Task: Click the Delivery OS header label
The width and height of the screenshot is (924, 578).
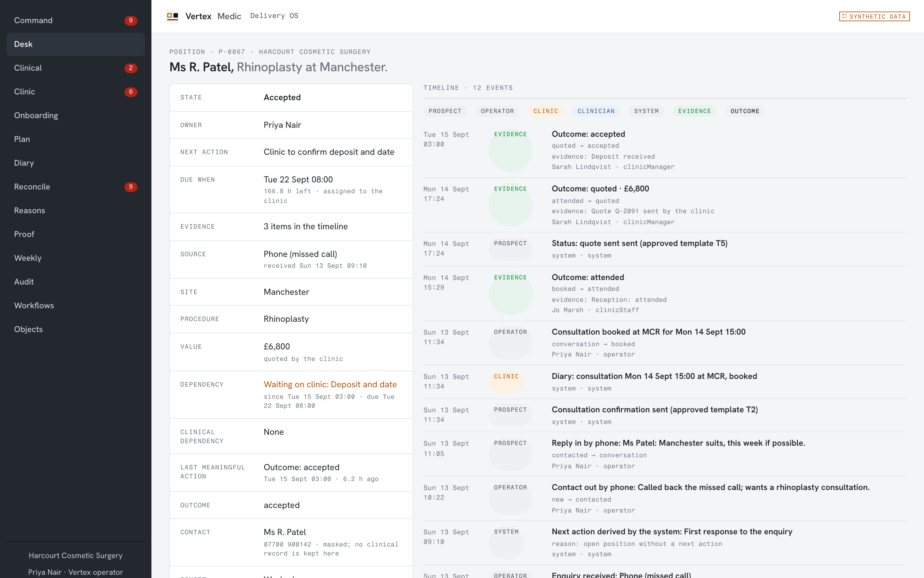Action: [274, 16]
